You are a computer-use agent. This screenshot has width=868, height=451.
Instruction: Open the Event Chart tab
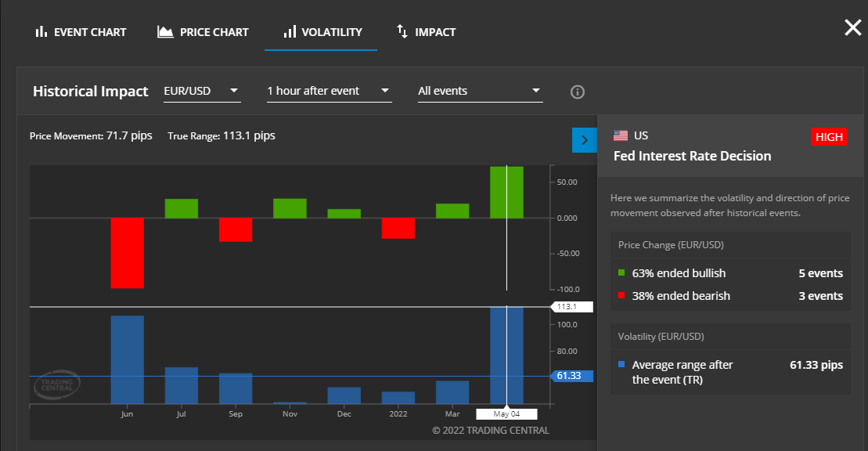click(x=81, y=32)
